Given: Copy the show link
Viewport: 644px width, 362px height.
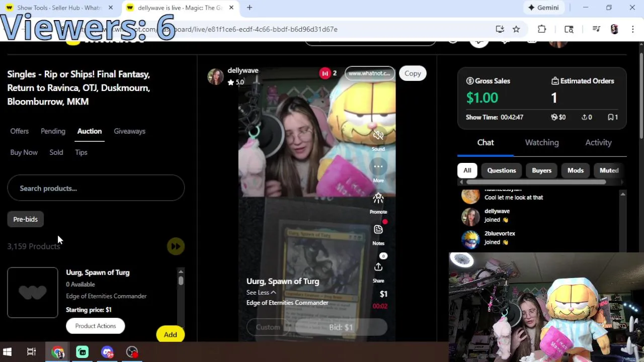Looking at the screenshot, I should point(413,73).
